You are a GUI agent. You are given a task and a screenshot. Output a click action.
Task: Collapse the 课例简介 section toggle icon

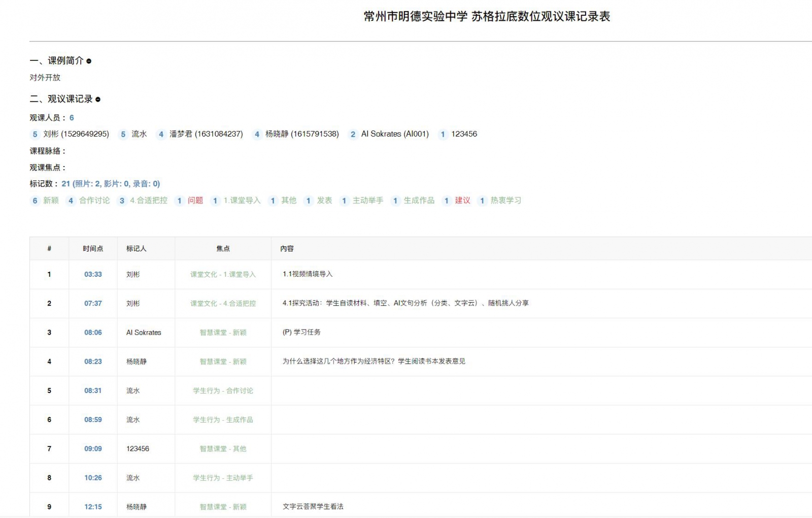pyautogui.click(x=89, y=61)
